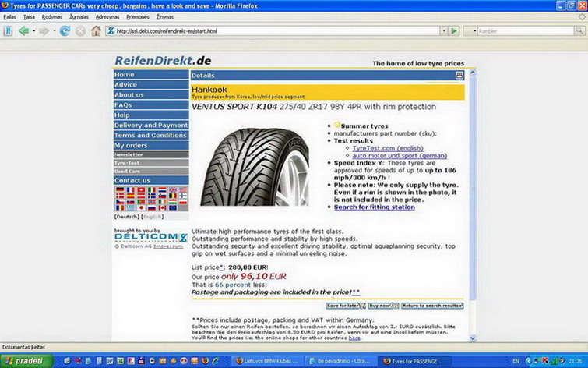Launch Excel from the quick launch bar
Screen dimensions: 588x368
(121, 361)
